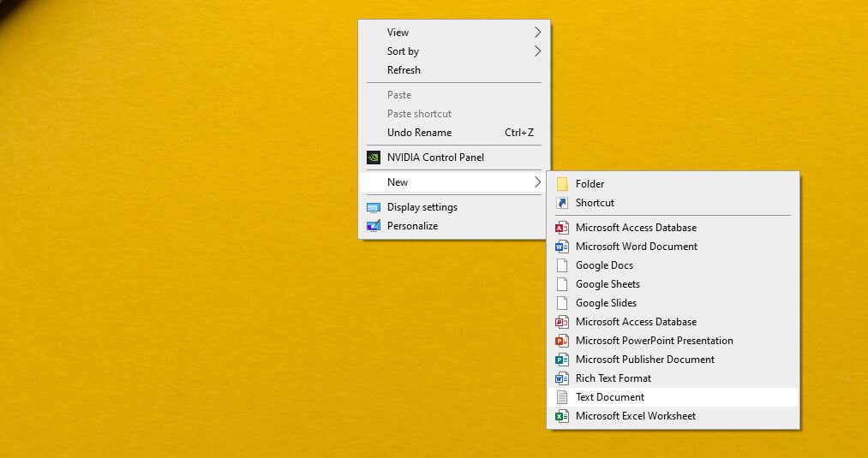Expand the View submenu arrow

coord(537,33)
